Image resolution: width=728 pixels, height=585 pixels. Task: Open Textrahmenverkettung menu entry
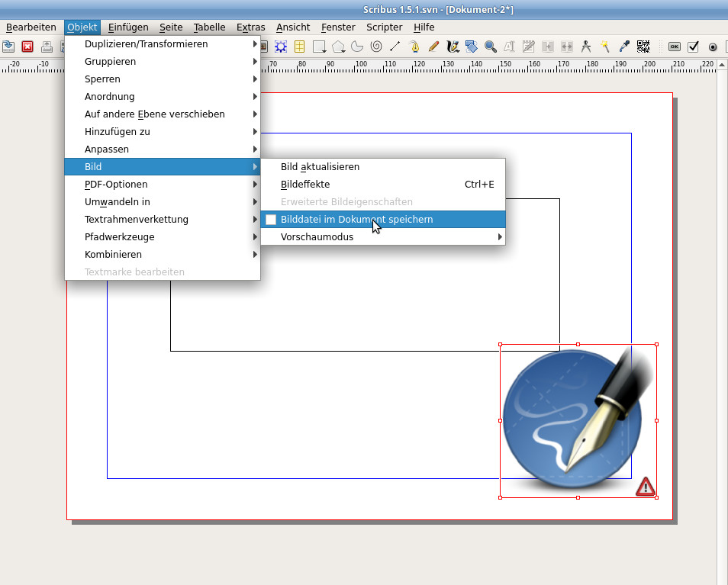pyautogui.click(x=163, y=220)
